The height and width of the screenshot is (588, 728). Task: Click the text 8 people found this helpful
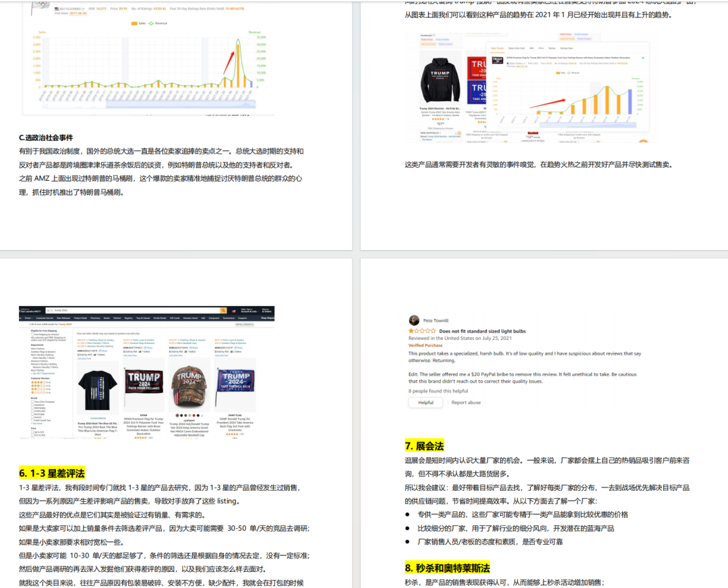tap(438, 391)
